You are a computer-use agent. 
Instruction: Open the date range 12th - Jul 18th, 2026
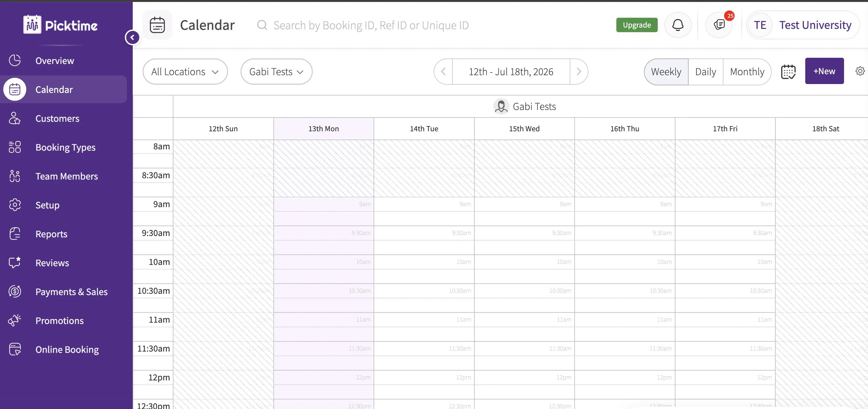click(511, 72)
